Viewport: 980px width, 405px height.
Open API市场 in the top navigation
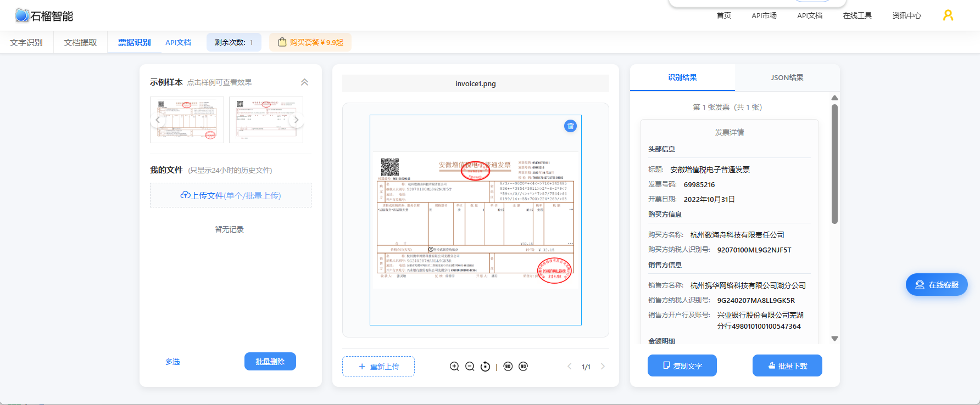pyautogui.click(x=764, y=15)
